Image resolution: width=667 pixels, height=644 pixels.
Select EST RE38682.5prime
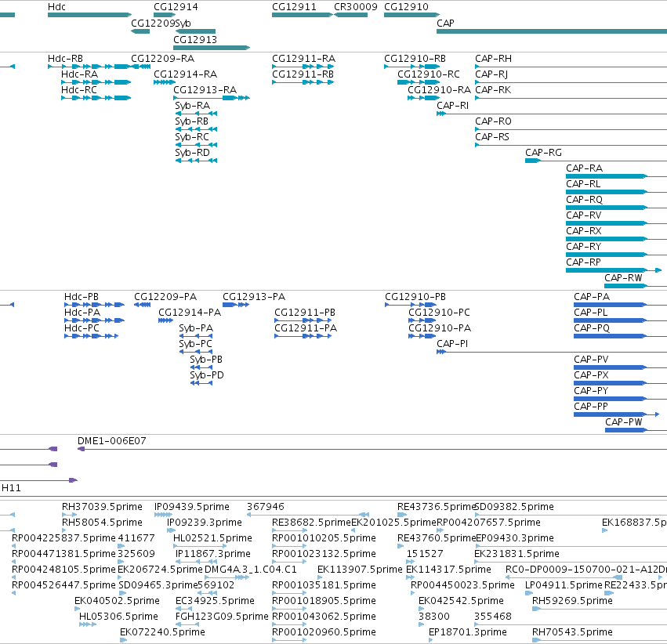coord(289,530)
